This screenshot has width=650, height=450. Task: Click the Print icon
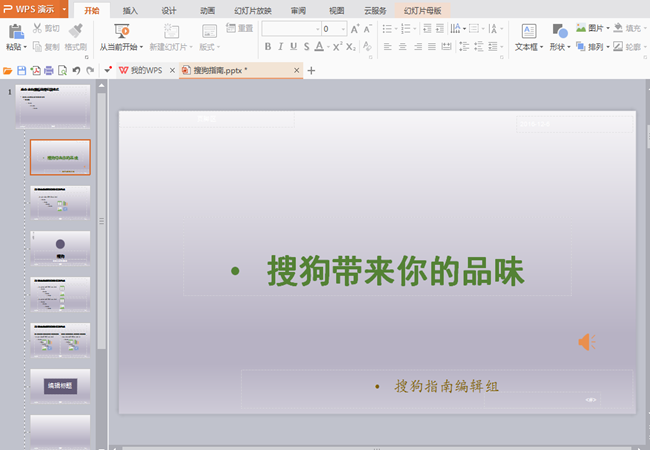point(49,71)
